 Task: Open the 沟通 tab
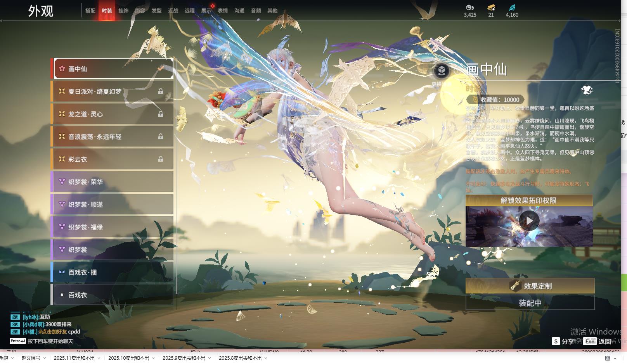click(239, 10)
